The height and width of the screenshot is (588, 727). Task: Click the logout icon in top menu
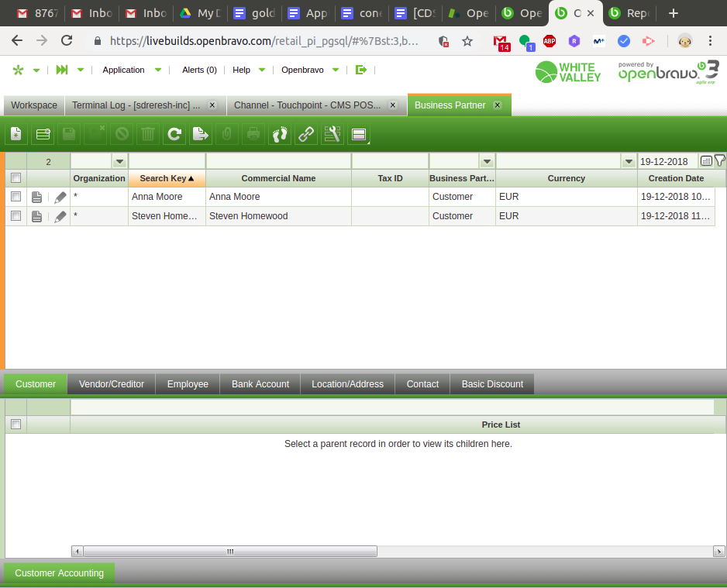click(360, 70)
